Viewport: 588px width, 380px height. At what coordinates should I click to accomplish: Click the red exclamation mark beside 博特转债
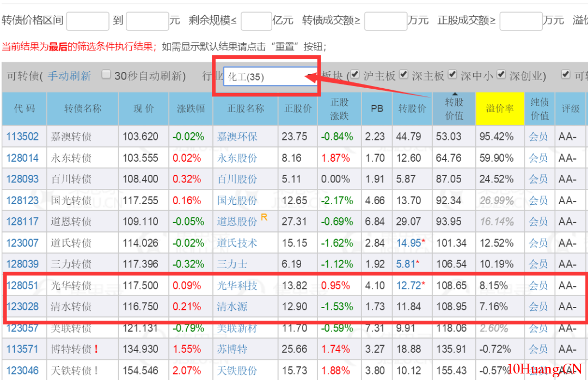(96, 349)
